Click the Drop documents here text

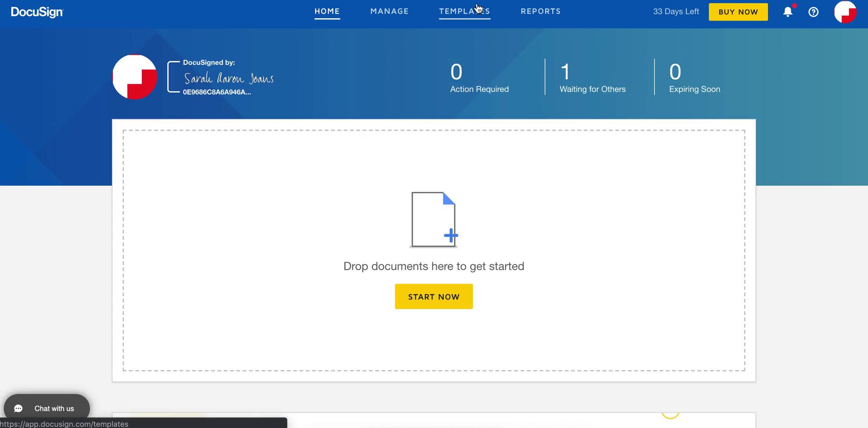[x=434, y=266]
